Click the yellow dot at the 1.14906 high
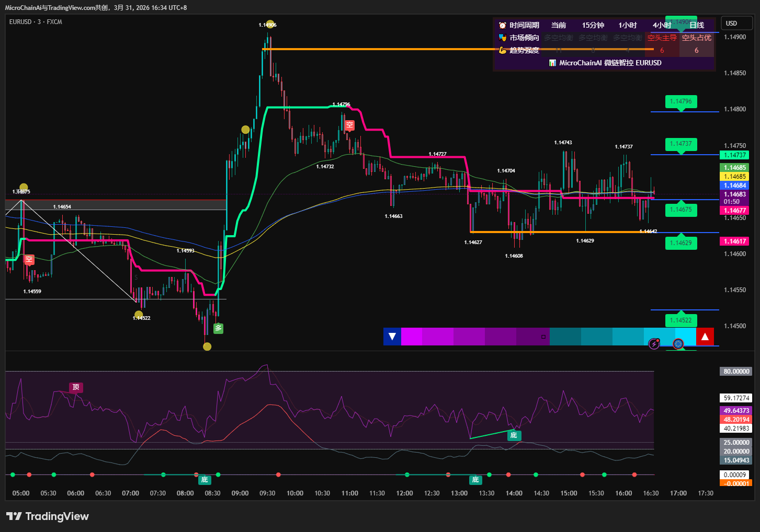Image resolution: width=760 pixels, height=532 pixels. tap(270, 24)
